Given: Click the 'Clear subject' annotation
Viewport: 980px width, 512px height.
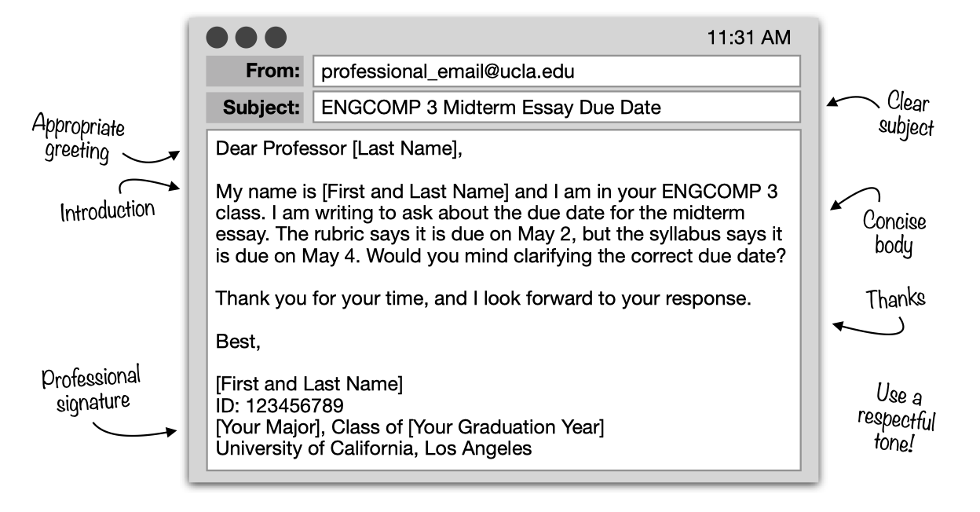Looking at the screenshot, I should point(906,115).
